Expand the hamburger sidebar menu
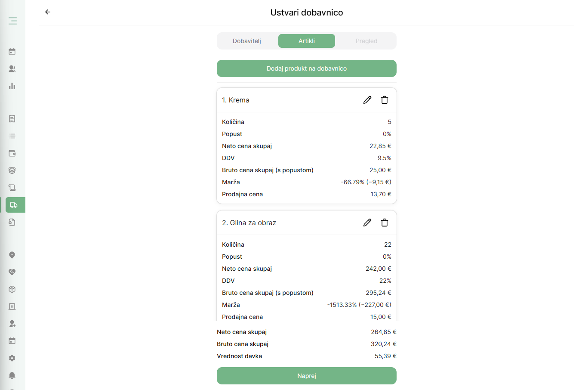 (x=12, y=21)
